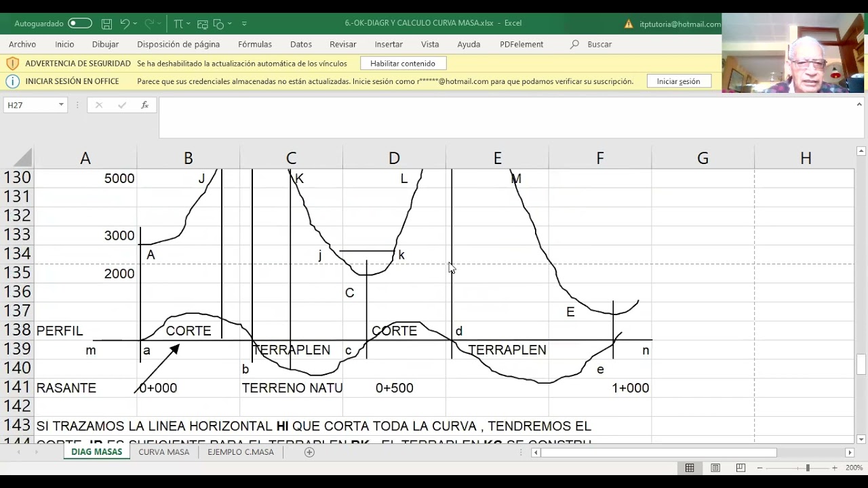
Task: Click the Save disk icon
Action: click(106, 24)
